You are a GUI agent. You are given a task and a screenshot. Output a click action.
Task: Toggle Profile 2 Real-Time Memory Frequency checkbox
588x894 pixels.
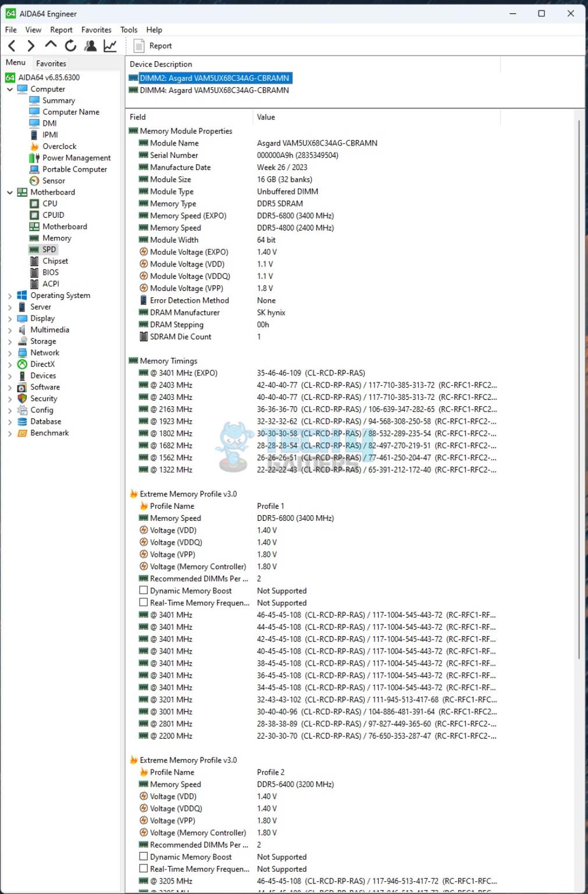pos(143,868)
